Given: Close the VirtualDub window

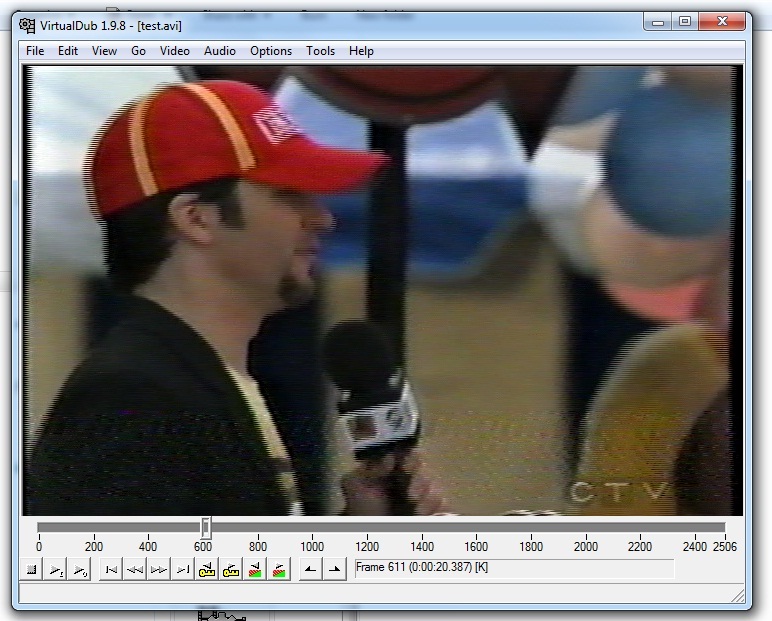Looking at the screenshot, I should pyautogui.click(x=722, y=22).
